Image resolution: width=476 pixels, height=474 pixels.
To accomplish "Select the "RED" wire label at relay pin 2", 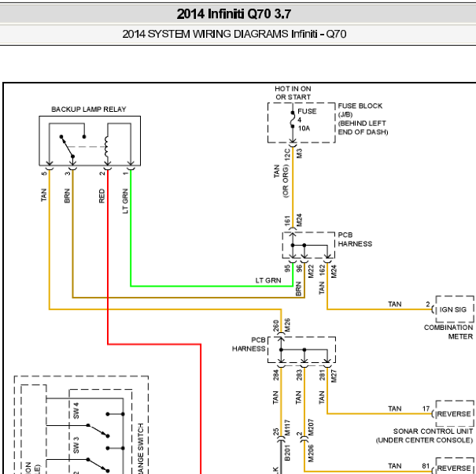I will 101,196.
